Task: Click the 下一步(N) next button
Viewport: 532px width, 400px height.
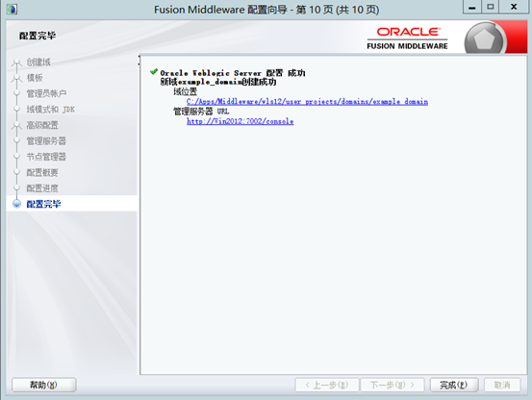Action: pyautogui.click(x=393, y=385)
